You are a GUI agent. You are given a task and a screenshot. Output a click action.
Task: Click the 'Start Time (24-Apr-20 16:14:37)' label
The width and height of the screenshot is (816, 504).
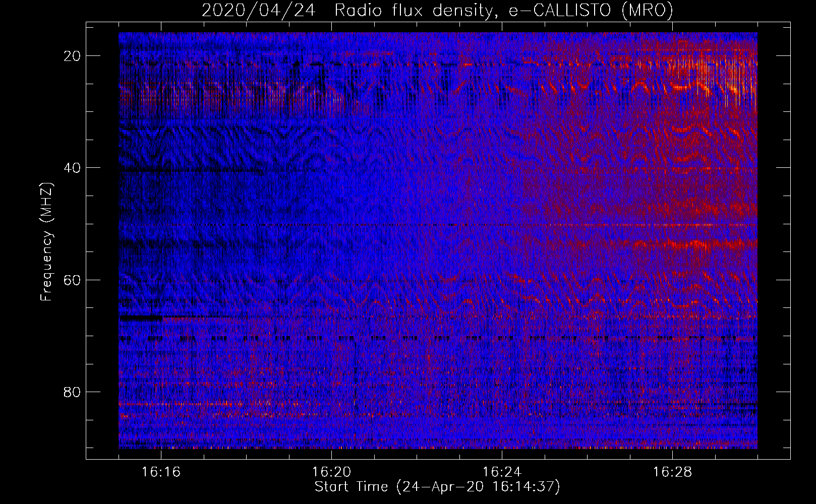click(437, 487)
